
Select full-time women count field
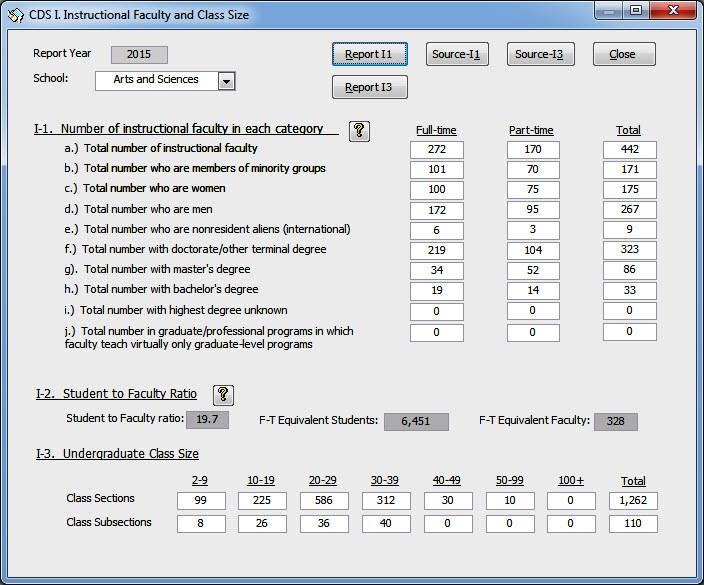436,190
